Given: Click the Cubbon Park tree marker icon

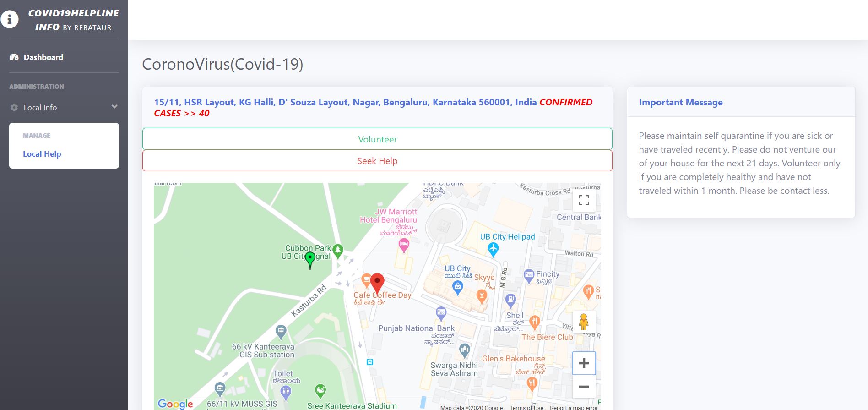Looking at the screenshot, I should point(338,251).
